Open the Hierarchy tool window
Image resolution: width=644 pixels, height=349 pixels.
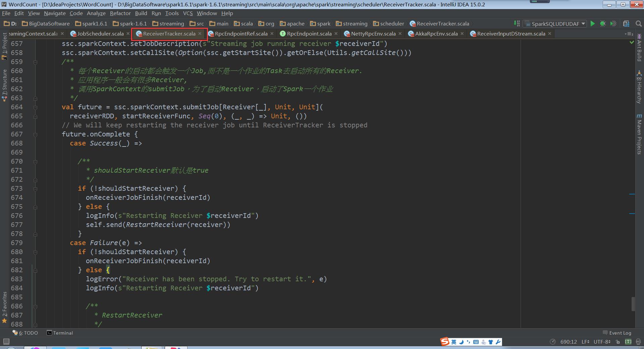[x=639, y=87]
